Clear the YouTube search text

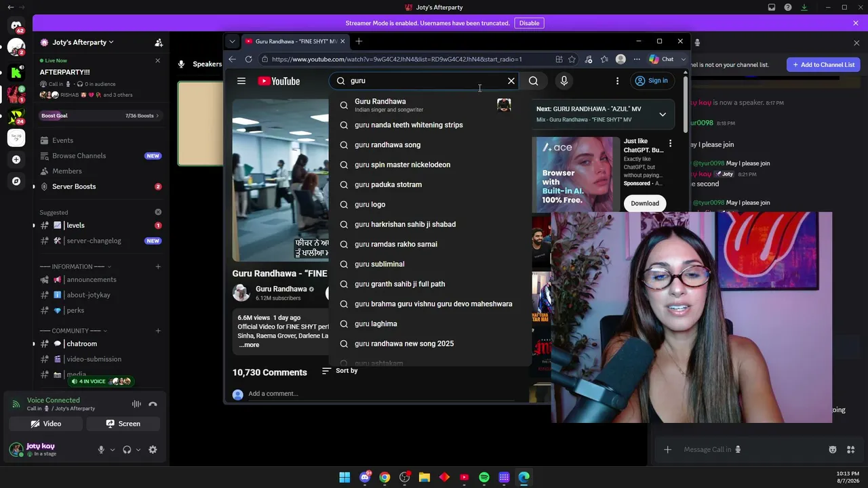tap(511, 81)
